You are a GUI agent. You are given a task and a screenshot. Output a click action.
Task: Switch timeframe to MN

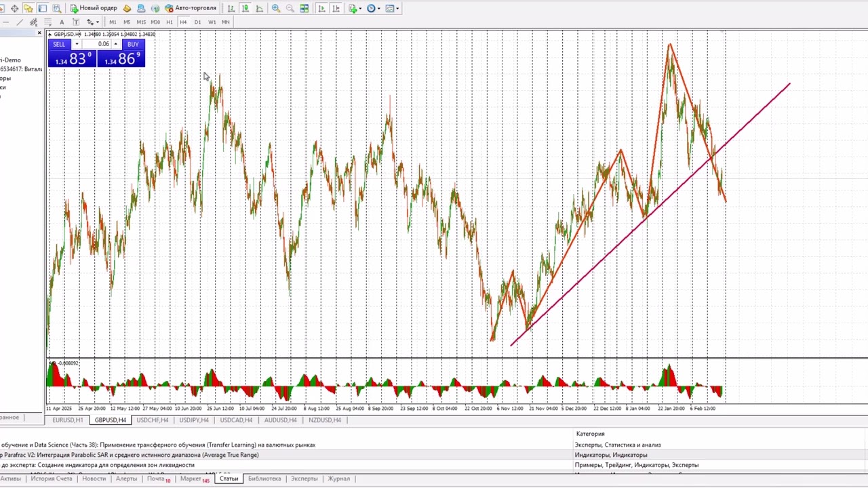pyautogui.click(x=226, y=22)
